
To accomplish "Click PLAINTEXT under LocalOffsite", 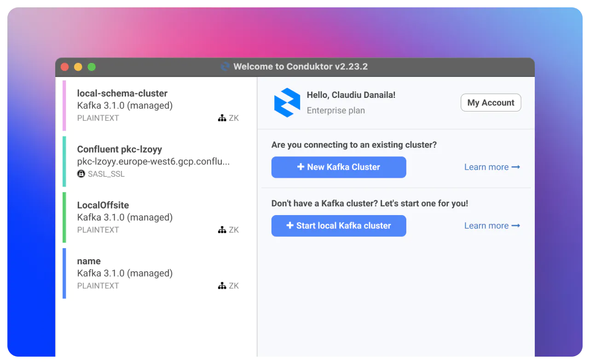I will pos(98,230).
